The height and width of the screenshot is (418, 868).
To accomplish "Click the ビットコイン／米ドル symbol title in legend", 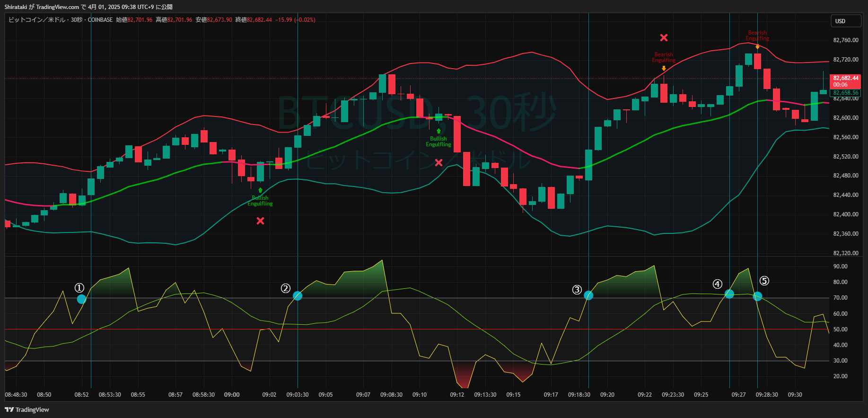I will coord(37,20).
